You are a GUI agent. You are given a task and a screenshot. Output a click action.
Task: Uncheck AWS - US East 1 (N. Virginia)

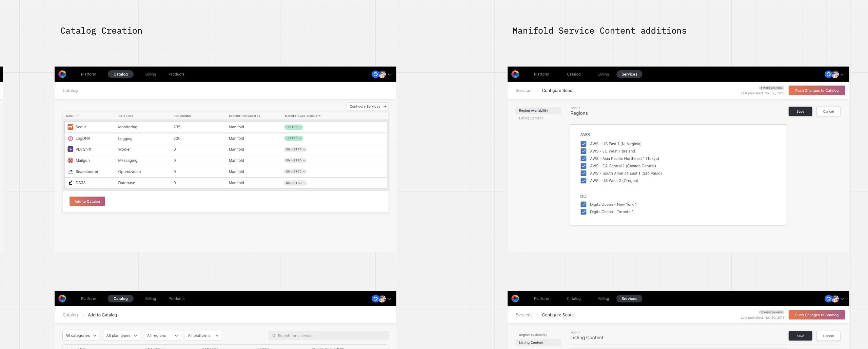[x=584, y=144]
